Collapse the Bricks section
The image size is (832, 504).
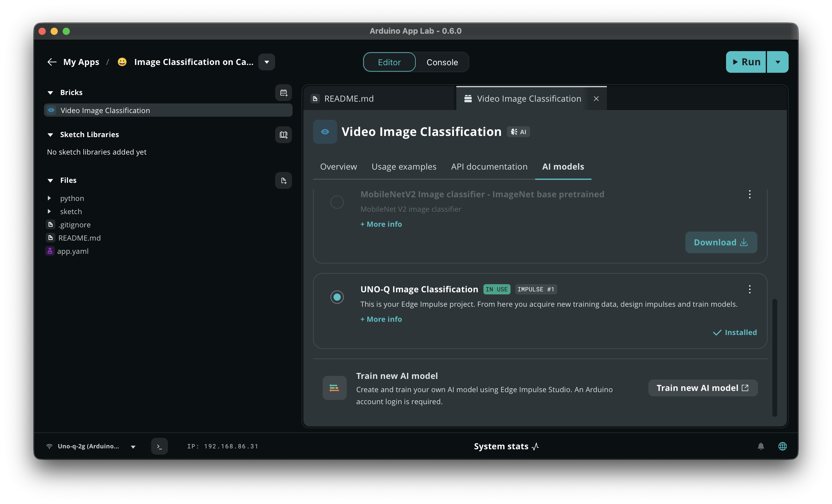pos(50,93)
